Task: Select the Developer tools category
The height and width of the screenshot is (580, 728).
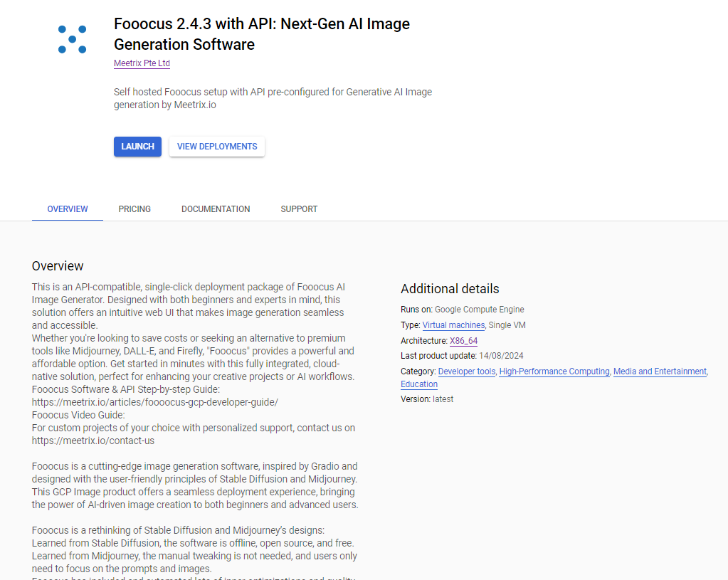Action: [x=467, y=371]
